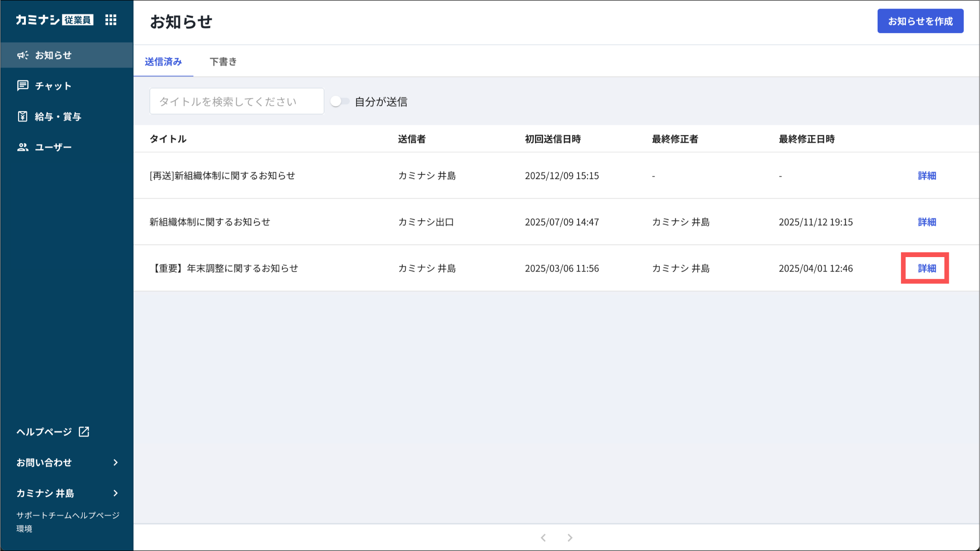Click the title search input field
Viewport: 980px width, 551px height.
pyautogui.click(x=236, y=101)
